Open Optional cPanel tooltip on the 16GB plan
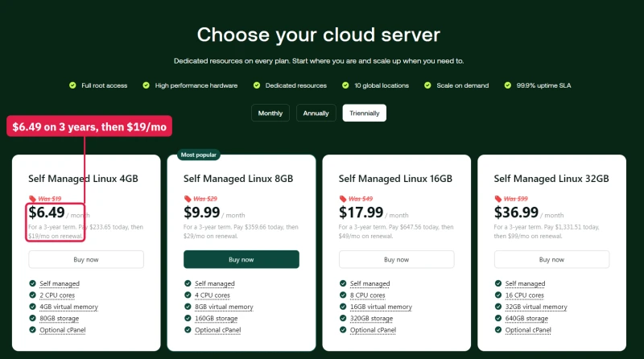The width and height of the screenshot is (644, 359). pyautogui.click(x=373, y=330)
